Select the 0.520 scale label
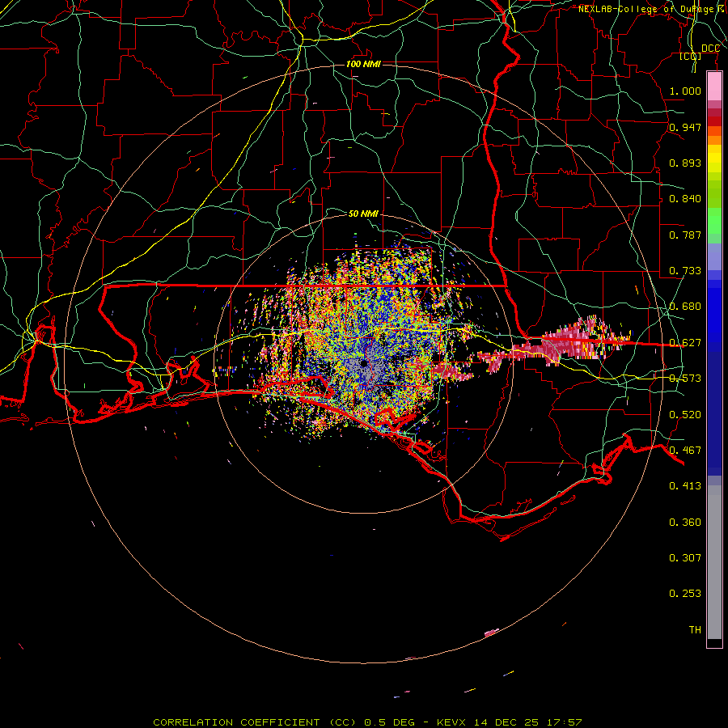The image size is (728, 728). 685,415
